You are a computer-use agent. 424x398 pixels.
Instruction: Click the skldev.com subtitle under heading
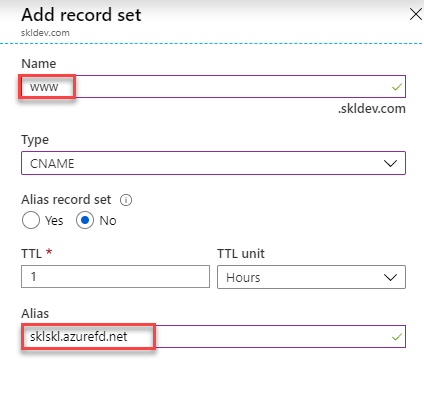45,33
